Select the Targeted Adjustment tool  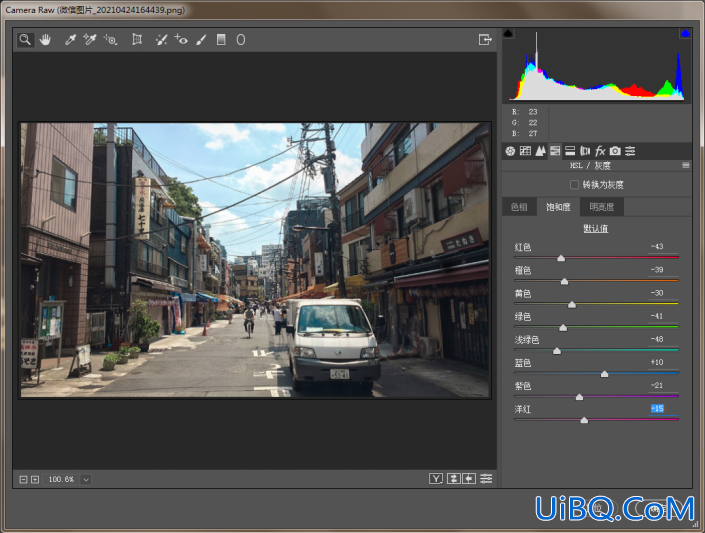[x=111, y=40]
